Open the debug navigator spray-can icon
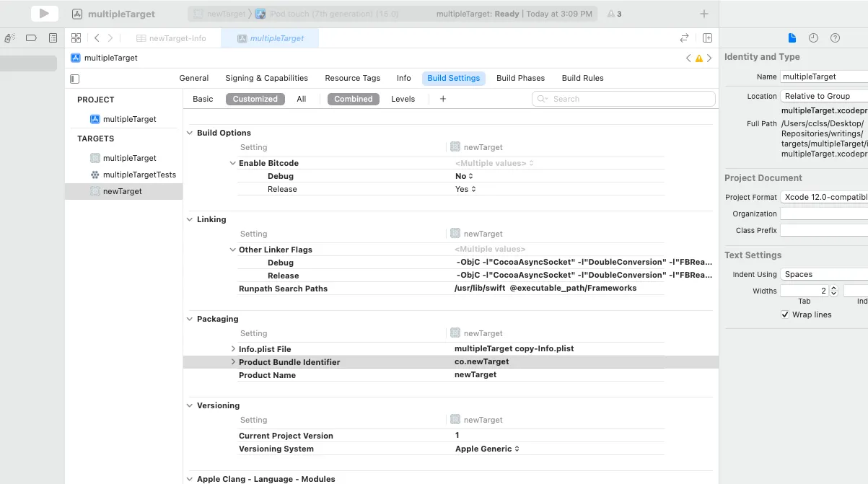Viewport: 868px width, 484px height. pos(9,38)
